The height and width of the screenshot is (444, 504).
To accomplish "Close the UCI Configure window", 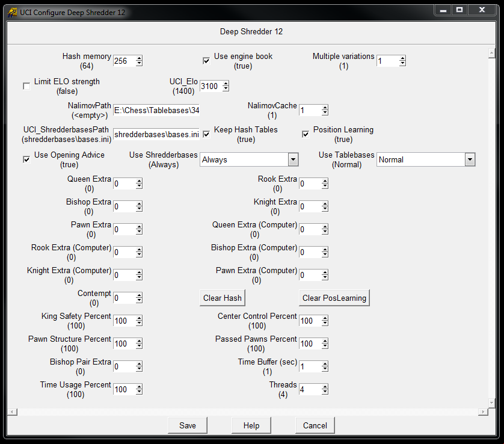I will (482, 10).
